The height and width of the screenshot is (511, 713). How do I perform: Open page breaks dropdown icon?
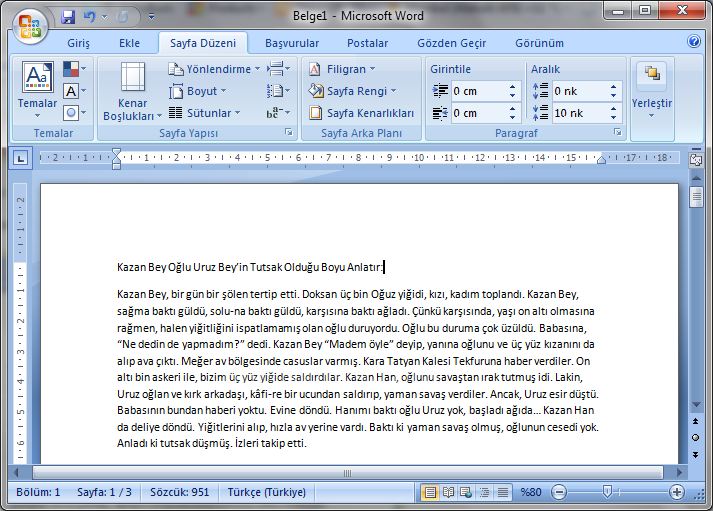click(x=278, y=69)
